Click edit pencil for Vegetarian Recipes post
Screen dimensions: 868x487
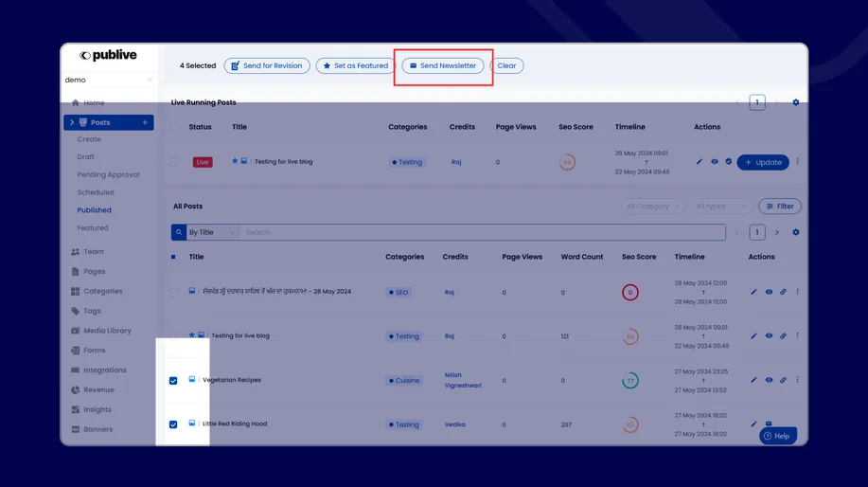coord(753,380)
